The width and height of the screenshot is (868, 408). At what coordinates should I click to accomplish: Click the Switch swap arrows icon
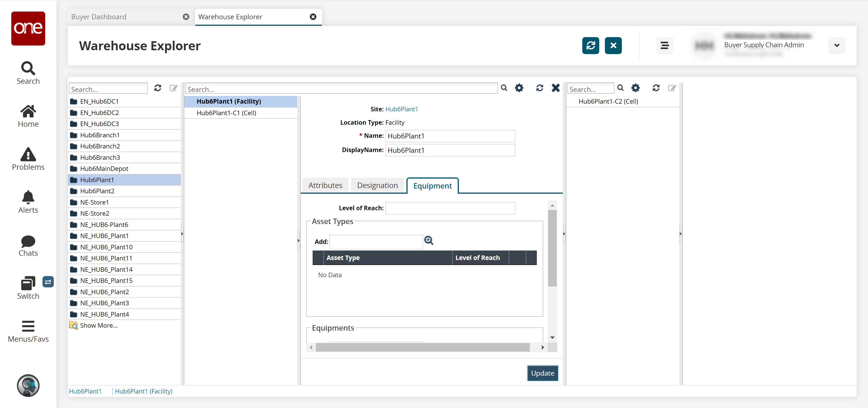point(48,282)
